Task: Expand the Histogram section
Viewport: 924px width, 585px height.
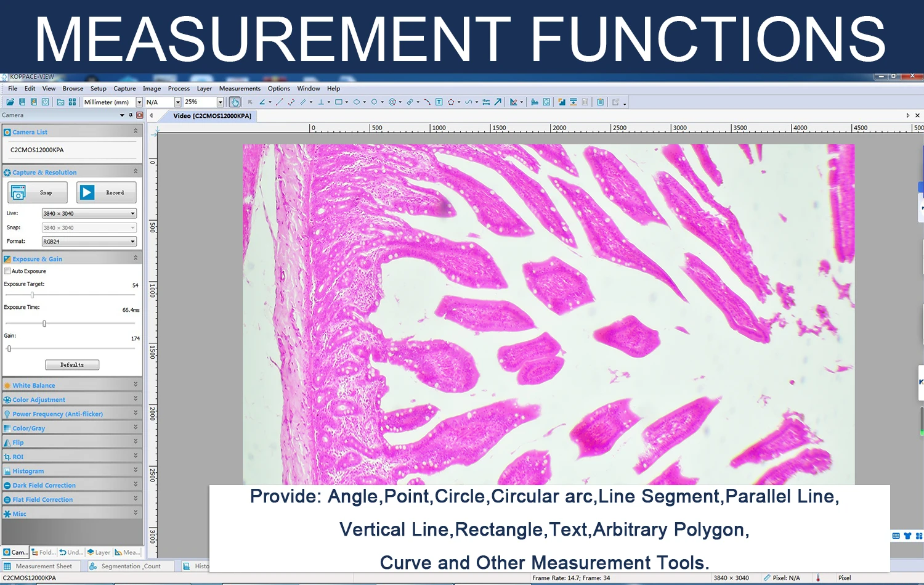Action: (72, 470)
